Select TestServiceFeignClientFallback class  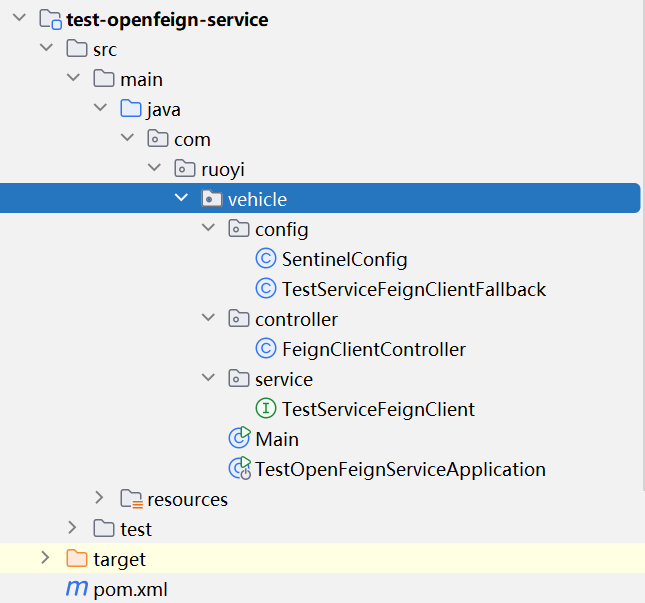click(414, 290)
